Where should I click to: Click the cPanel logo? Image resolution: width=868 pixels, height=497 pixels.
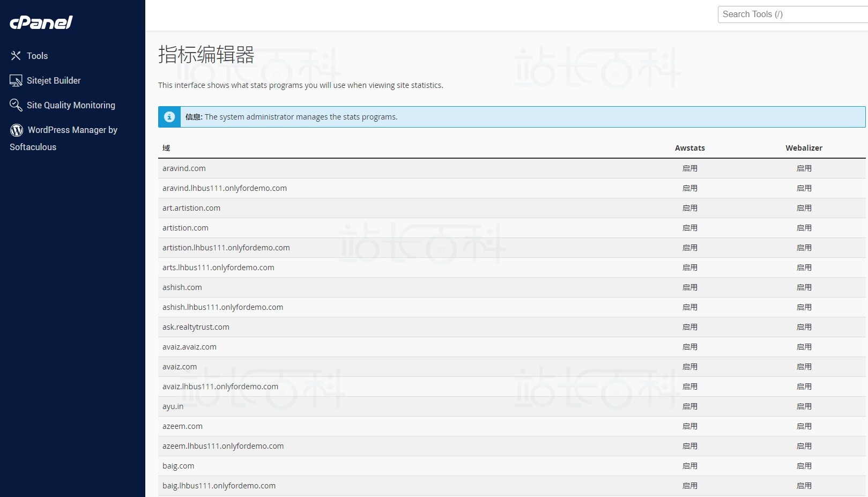click(41, 22)
